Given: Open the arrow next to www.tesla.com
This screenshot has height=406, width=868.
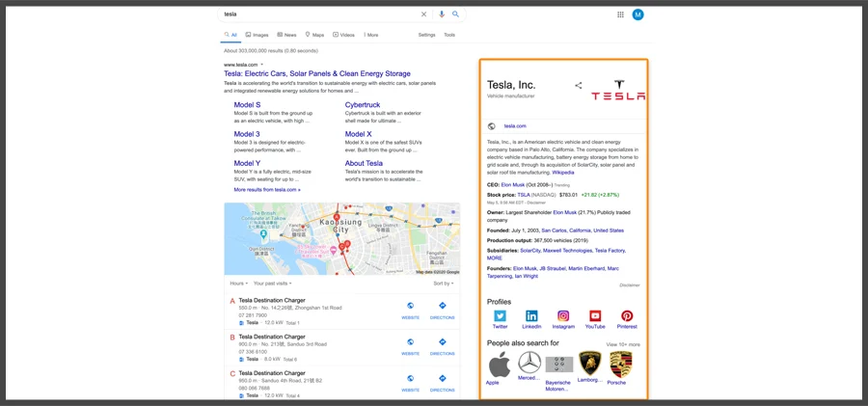Looking at the screenshot, I should click(x=261, y=65).
